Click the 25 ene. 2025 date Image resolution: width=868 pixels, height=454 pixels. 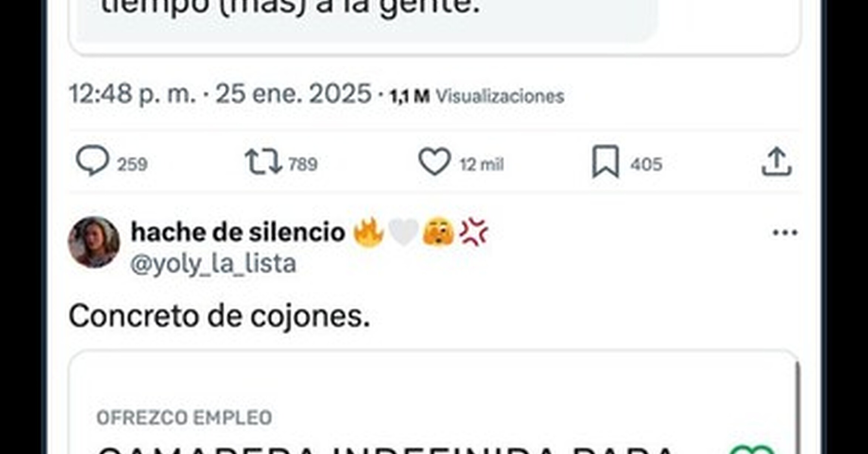(293, 94)
